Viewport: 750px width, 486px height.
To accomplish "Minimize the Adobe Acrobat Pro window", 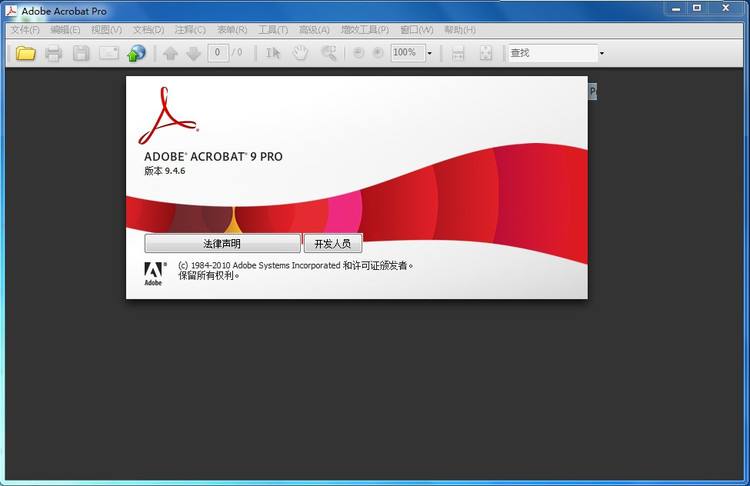I will tap(676, 8).
